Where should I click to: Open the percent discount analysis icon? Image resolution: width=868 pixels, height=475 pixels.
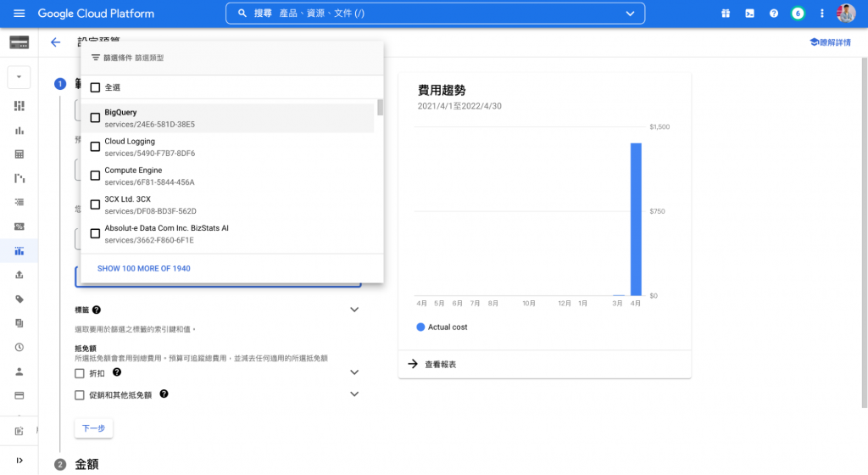pyautogui.click(x=19, y=226)
